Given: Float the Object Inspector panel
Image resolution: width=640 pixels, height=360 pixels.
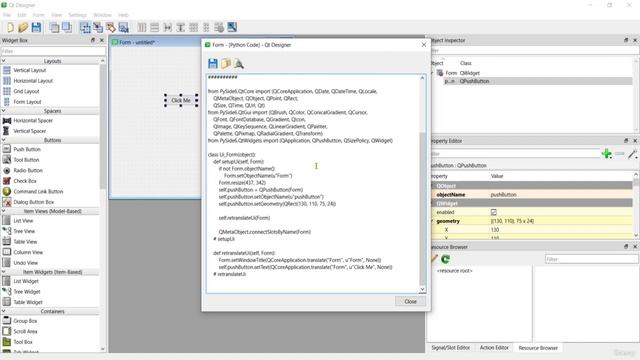Looking at the screenshot, I should [x=626, y=40].
